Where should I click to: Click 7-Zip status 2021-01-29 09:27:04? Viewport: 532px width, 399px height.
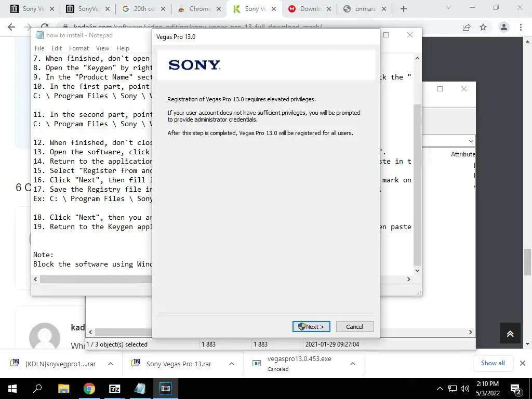point(332,344)
